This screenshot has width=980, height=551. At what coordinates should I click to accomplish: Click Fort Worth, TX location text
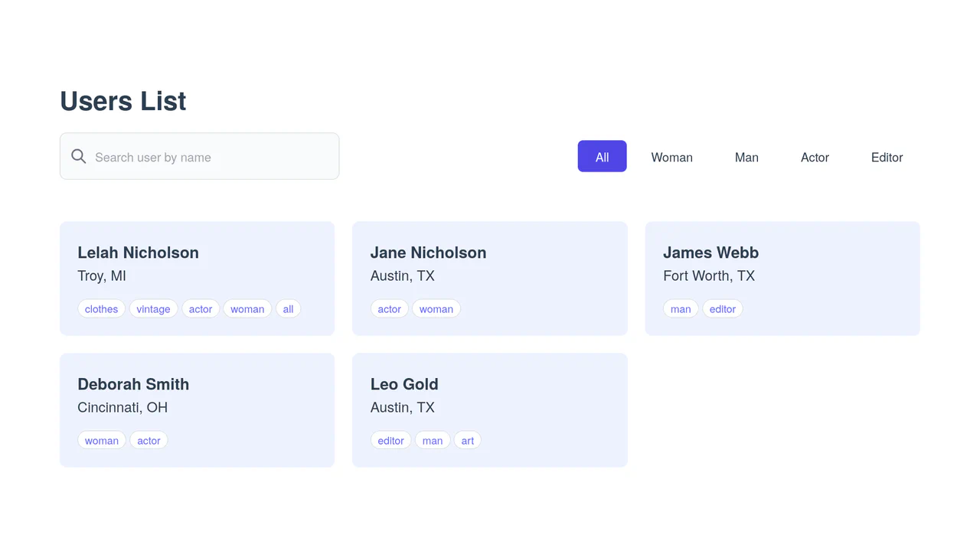coord(709,275)
